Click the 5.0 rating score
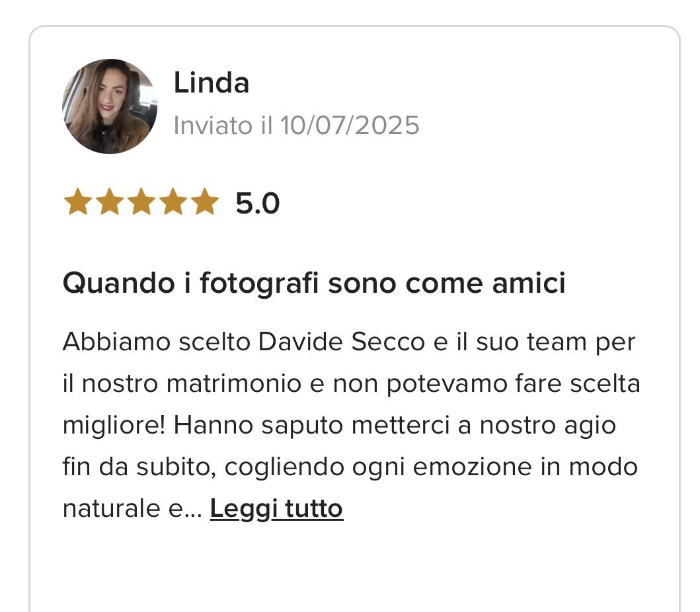The image size is (700, 612). click(x=258, y=203)
